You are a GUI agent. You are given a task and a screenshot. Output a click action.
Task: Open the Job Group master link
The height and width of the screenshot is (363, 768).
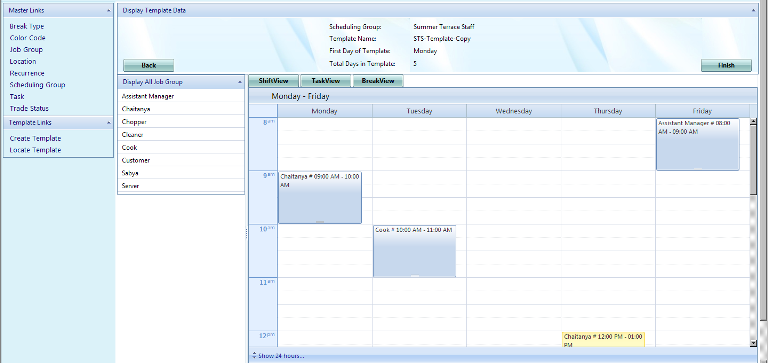[x=26, y=49]
